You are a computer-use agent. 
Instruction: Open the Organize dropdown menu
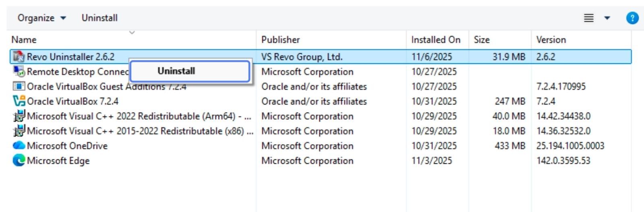[x=41, y=18]
